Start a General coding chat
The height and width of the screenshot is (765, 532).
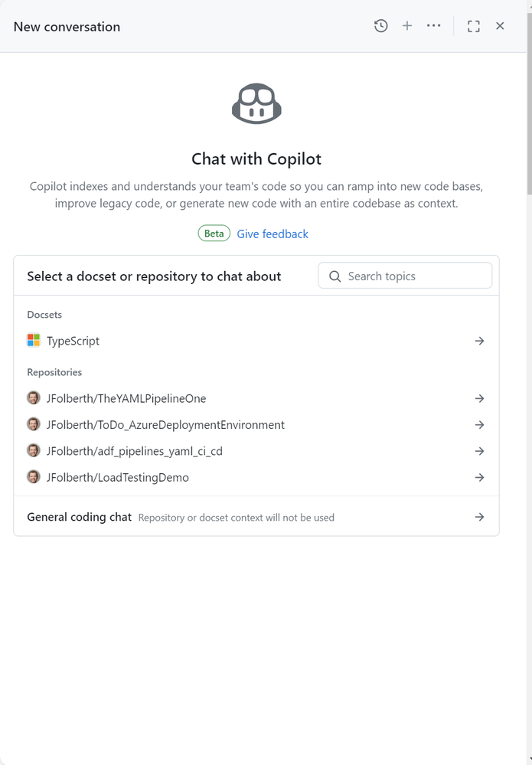(80, 517)
